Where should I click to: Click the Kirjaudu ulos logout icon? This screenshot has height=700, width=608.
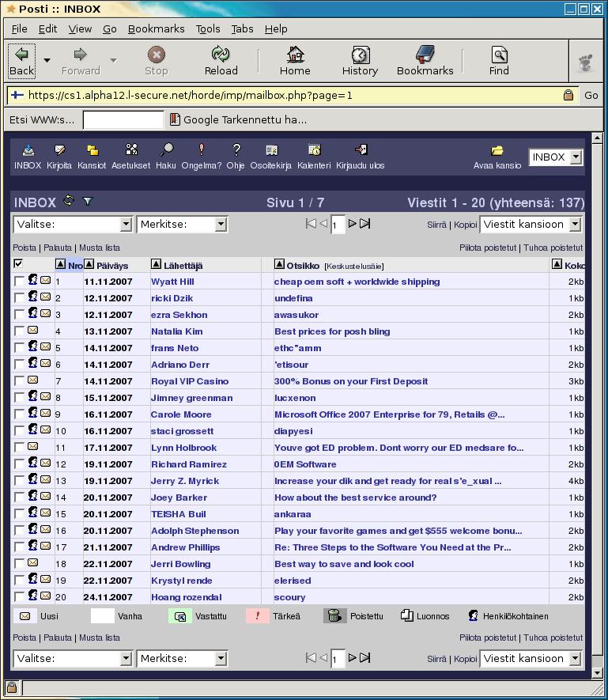tap(361, 149)
